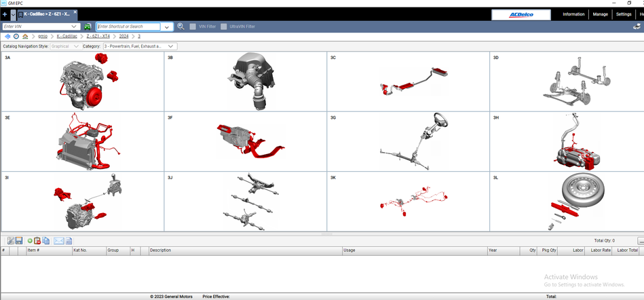644x300 pixels.
Task: Email the parts list via envelope icon
Action: [58, 241]
